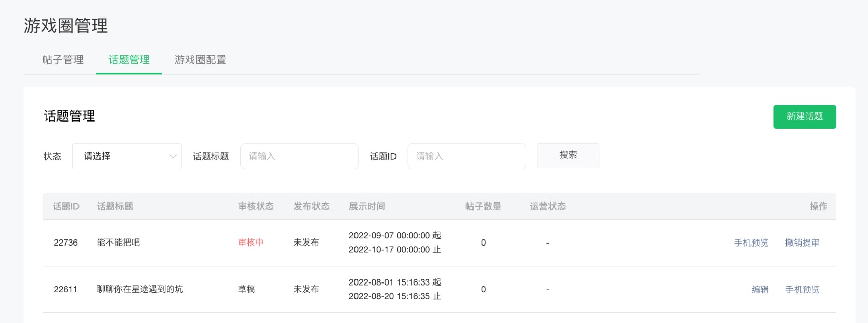Expand the 状态 请选择 dropdown
This screenshot has height=323, width=868.
click(x=122, y=156)
